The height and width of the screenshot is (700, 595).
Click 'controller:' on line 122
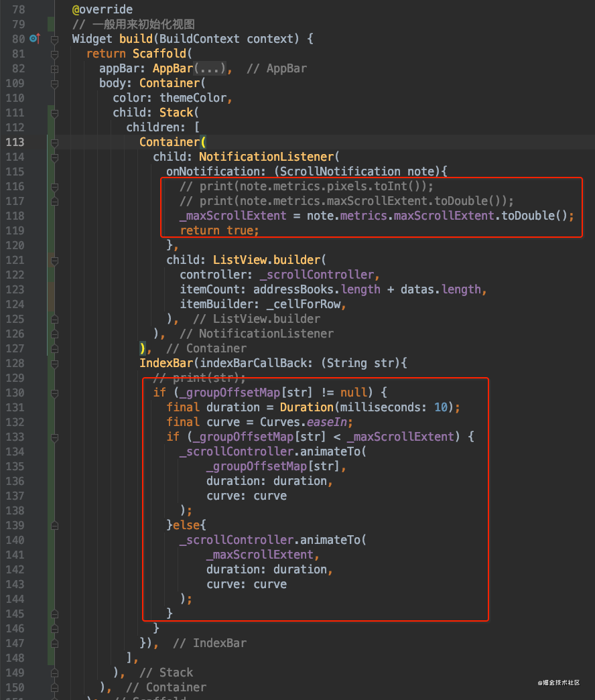pos(216,275)
